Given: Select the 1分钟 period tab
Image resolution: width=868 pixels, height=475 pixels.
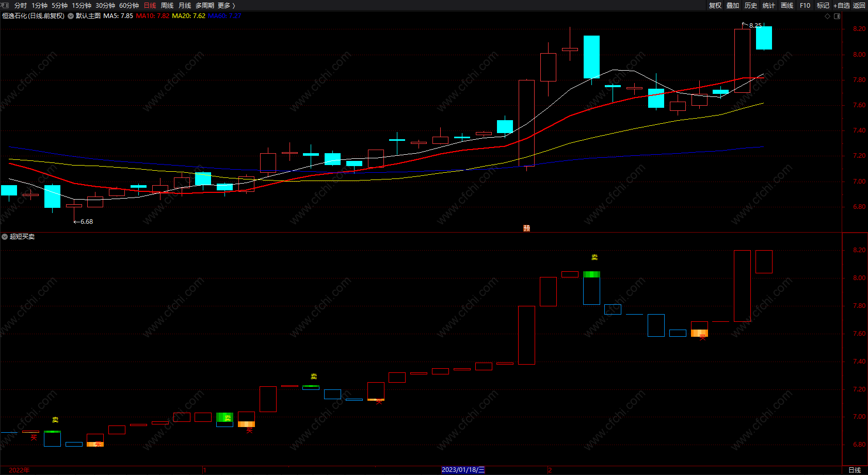Looking at the screenshot, I should click(x=39, y=5).
